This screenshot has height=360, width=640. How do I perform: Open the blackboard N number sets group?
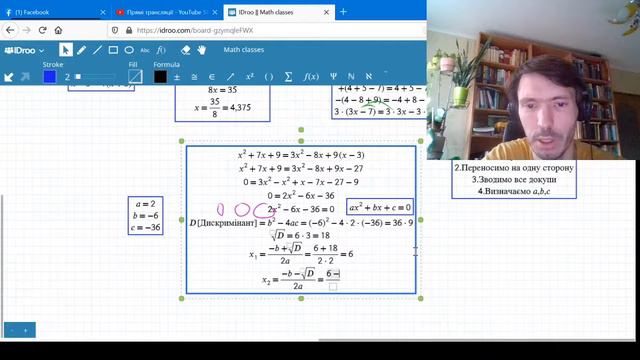(x=351, y=76)
